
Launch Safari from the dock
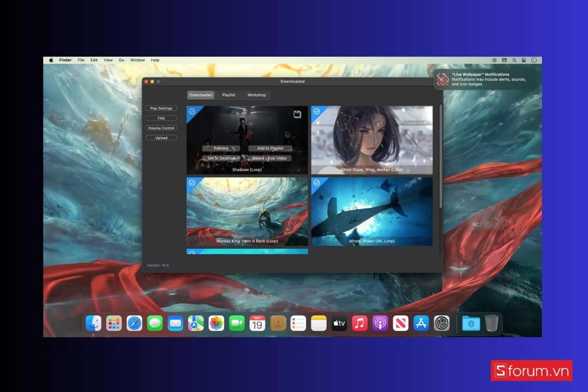pos(134,323)
